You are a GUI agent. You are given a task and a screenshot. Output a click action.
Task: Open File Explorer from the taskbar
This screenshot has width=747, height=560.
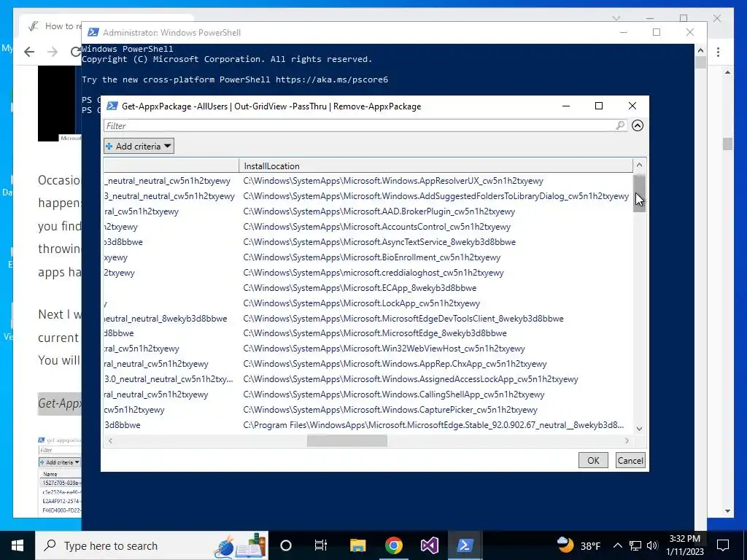coord(357,545)
